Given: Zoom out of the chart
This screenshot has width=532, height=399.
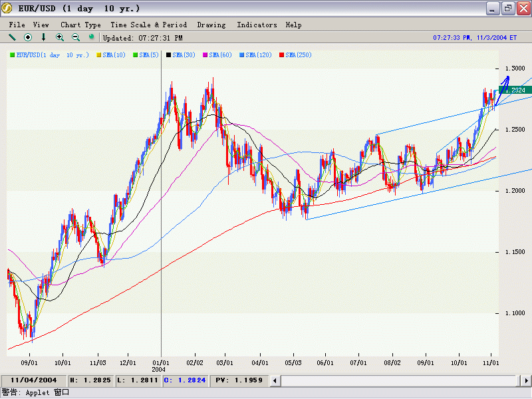Looking at the screenshot, I should [76, 37].
